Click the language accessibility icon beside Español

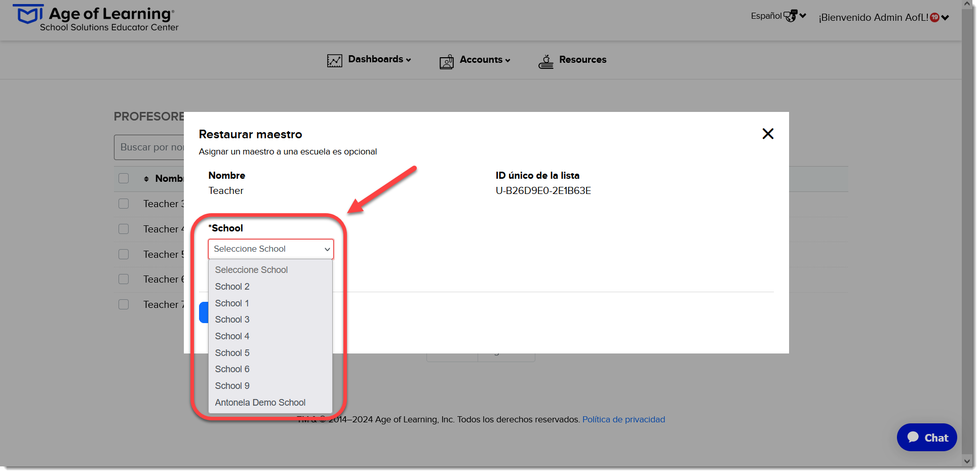[x=791, y=16]
